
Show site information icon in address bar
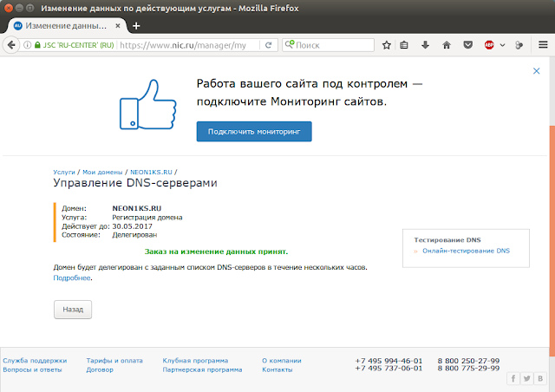tap(27, 45)
